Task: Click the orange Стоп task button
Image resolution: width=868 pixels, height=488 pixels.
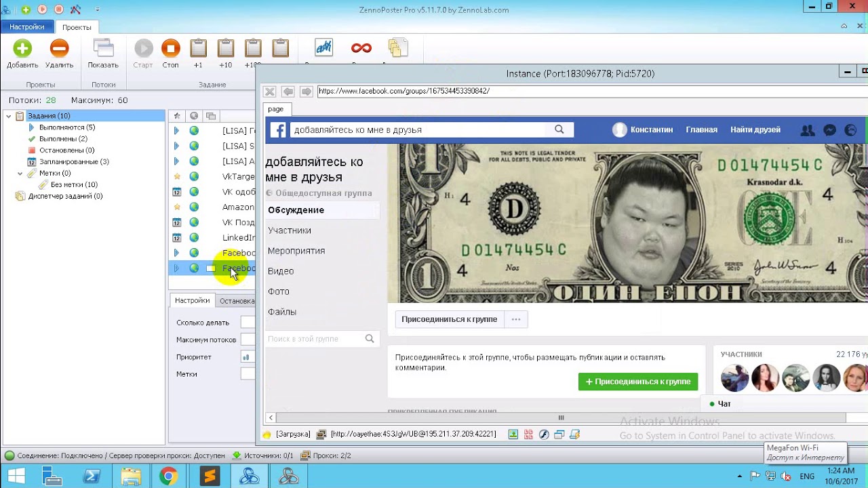Action: [170, 48]
